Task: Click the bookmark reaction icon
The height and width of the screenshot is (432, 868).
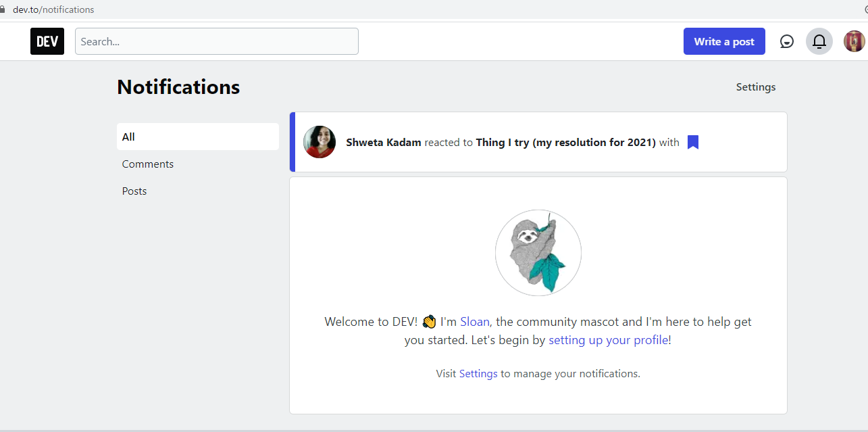Action: coord(692,143)
